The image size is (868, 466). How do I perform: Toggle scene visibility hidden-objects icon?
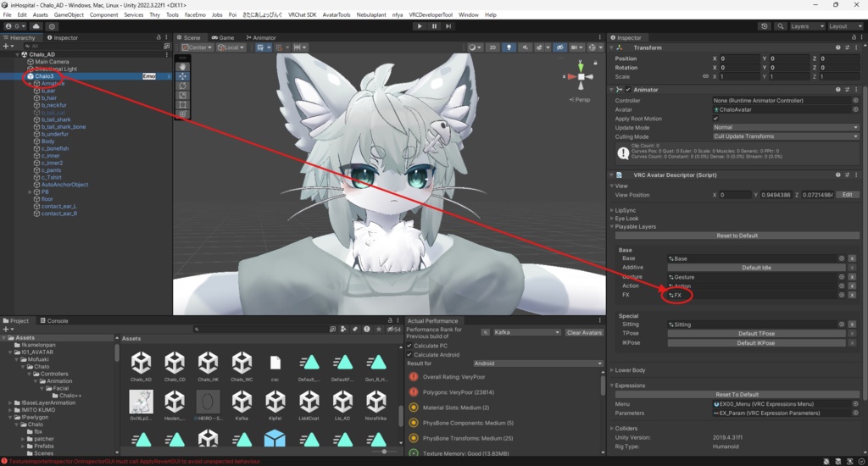coord(559,47)
